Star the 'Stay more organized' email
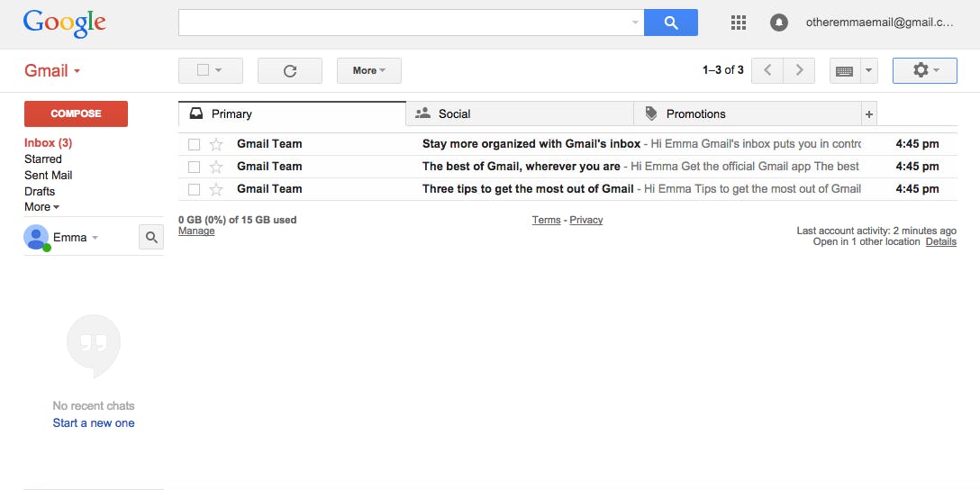980x490 pixels. [216, 144]
